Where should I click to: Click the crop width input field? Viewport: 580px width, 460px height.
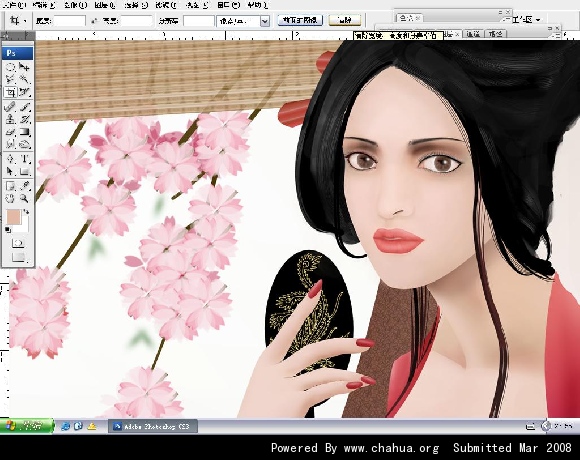(69, 21)
